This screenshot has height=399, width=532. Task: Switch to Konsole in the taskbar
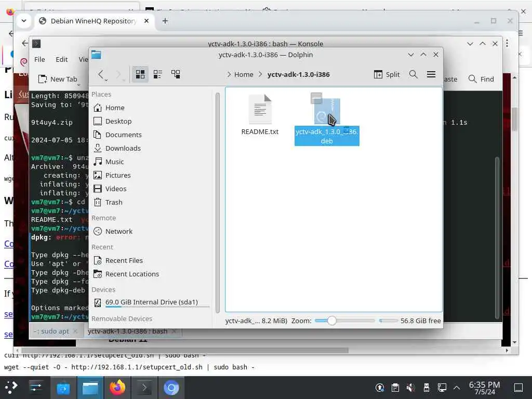[144, 388]
